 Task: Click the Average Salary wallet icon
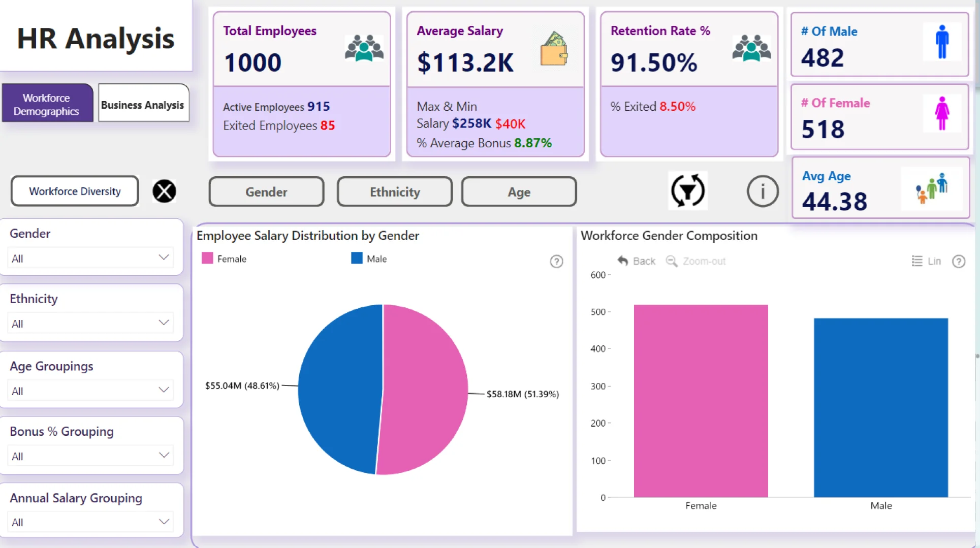(x=554, y=49)
